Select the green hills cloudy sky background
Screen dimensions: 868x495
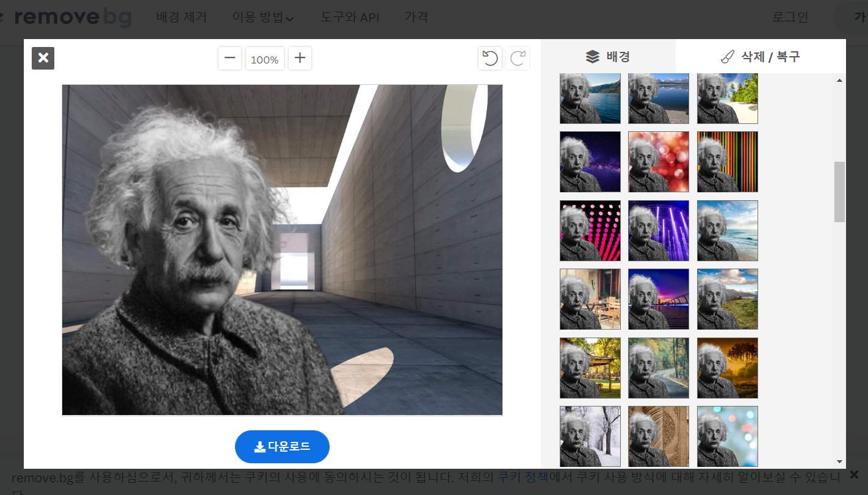click(x=728, y=299)
